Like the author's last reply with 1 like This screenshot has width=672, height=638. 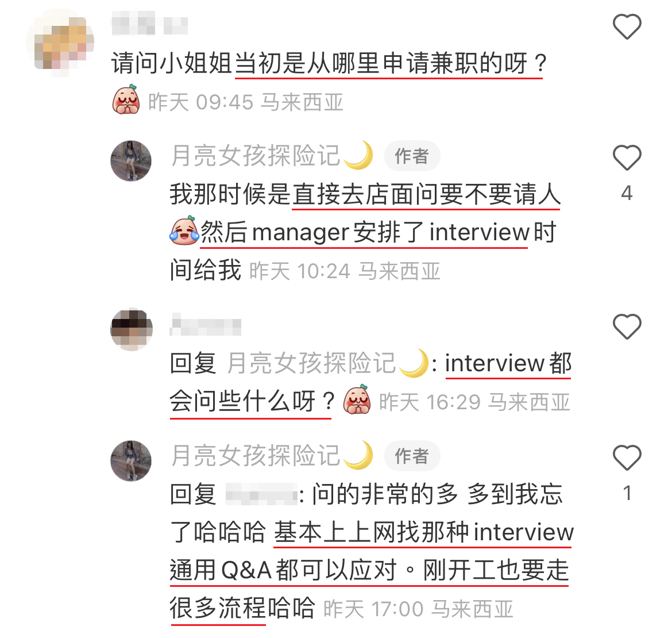click(627, 458)
